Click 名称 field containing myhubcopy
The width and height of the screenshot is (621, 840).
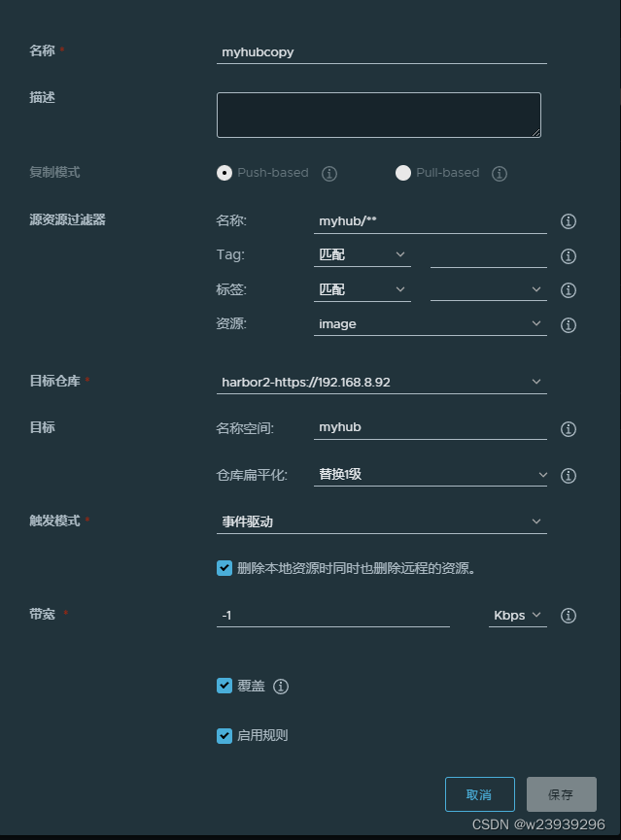[382, 52]
